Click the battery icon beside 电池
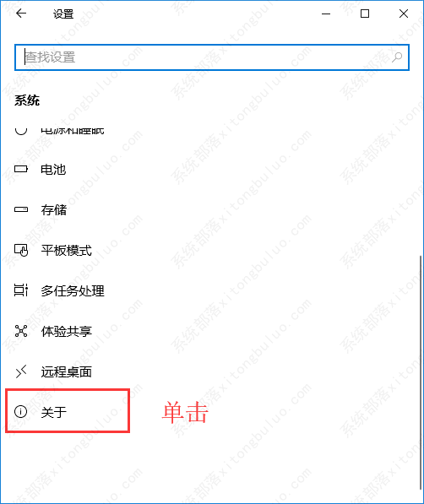 [x=21, y=169]
